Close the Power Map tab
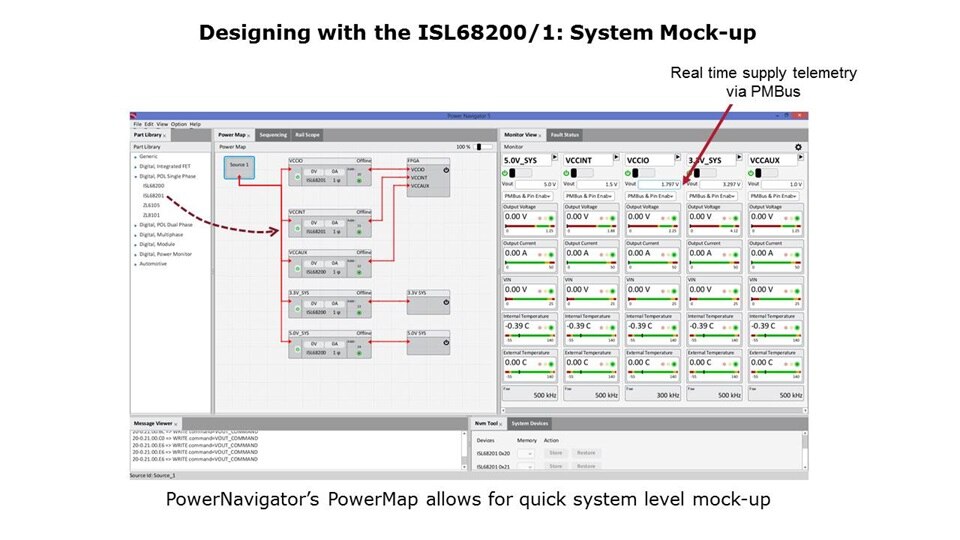Image resolution: width=960 pixels, height=540 pixels. pyautogui.click(x=249, y=135)
